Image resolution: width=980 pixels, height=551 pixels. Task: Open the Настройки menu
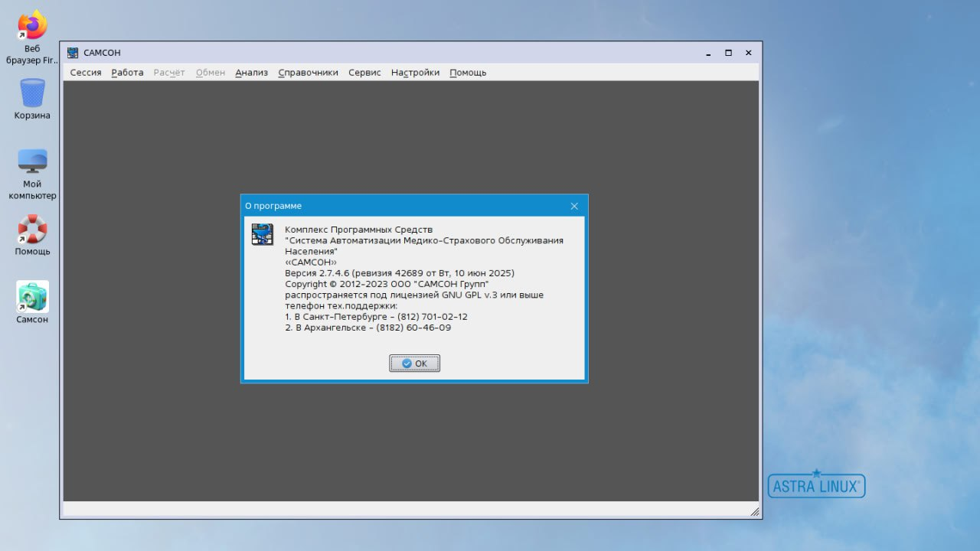[415, 73]
